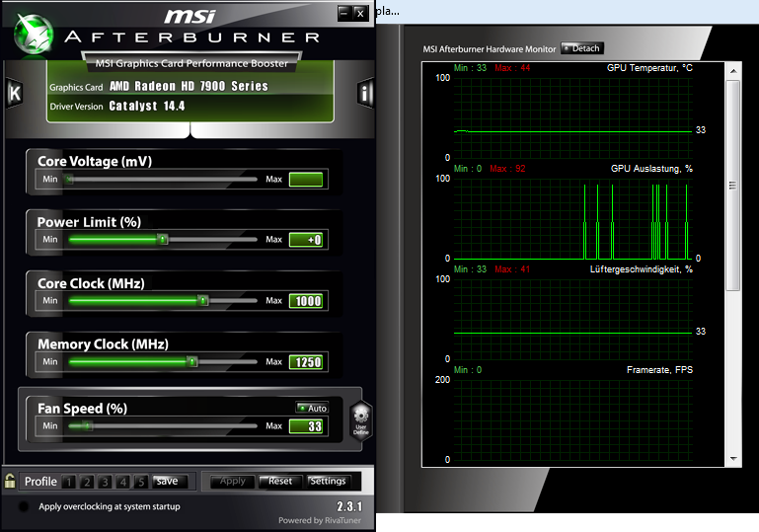Click the "AMD Radeon HD 7900 Series" text
The width and height of the screenshot is (759, 532).
(189, 86)
